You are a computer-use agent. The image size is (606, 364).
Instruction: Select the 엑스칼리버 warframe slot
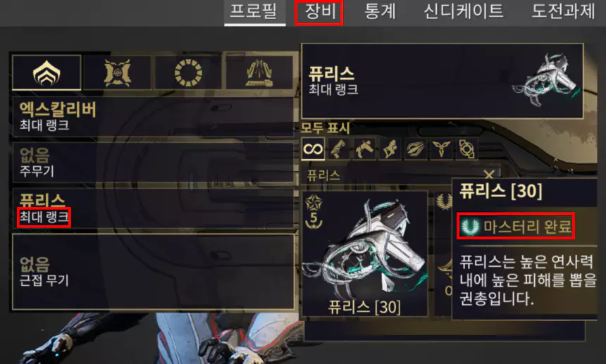[x=153, y=117]
